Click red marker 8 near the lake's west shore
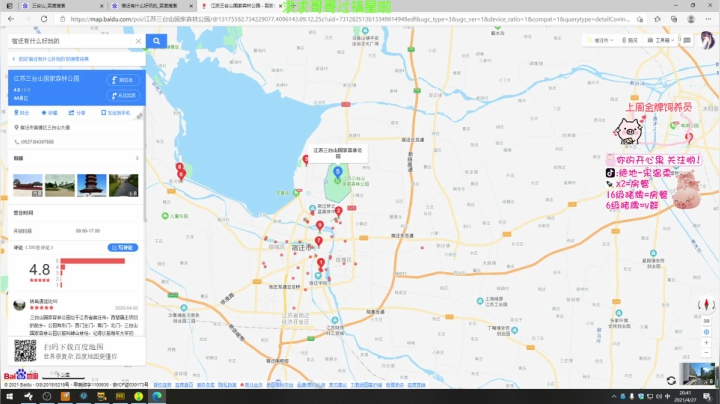 tap(180, 168)
